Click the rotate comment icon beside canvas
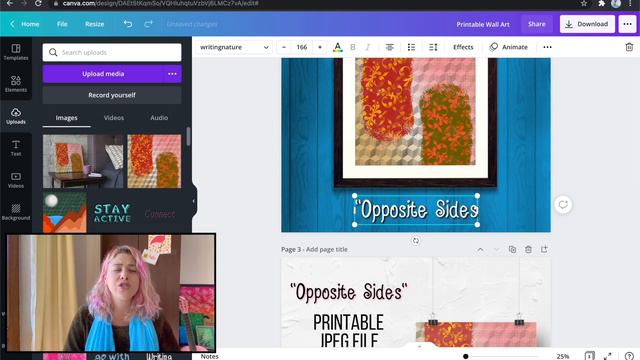640x360 pixels. click(x=563, y=204)
